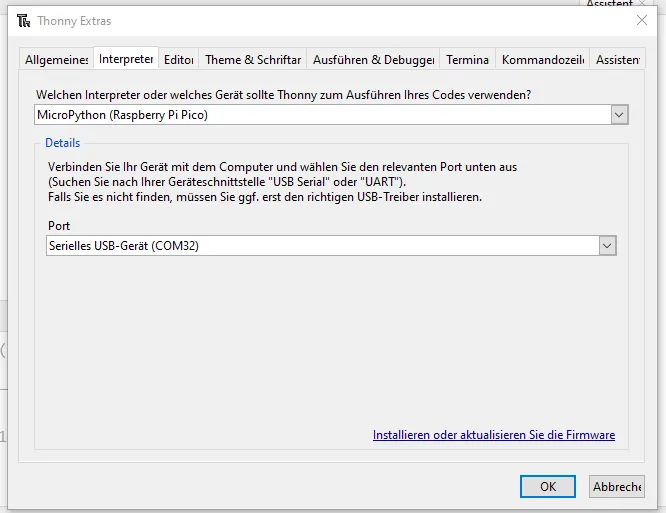Screen dimensions: 666x513
Task: Expand the Port dropdown arrow
Action: [x=607, y=245]
